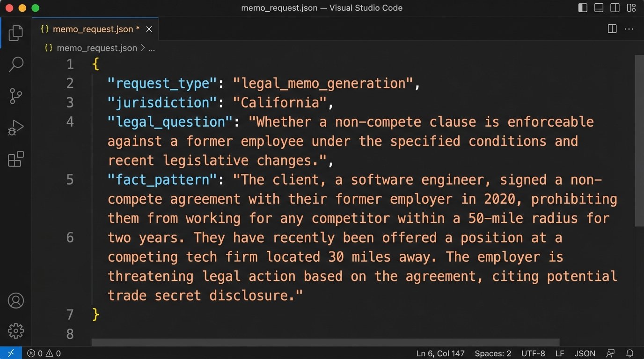This screenshot has height=359, width=644.
Task: Open the Source Control view
Action: pyautogui.click(x=15, y=96)
